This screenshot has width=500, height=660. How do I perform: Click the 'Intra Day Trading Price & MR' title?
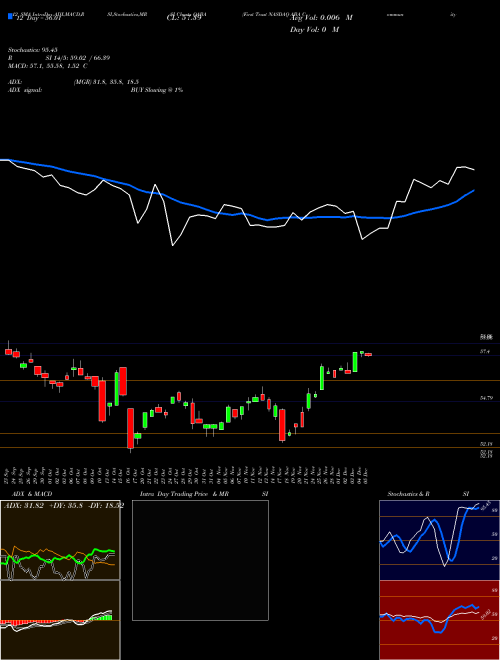click(x=184, y=494)
